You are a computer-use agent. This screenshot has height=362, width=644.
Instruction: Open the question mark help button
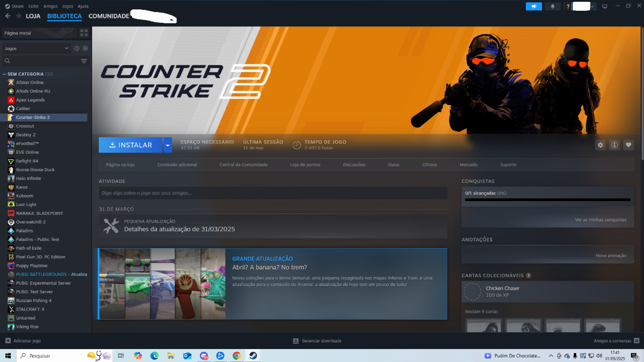(x=568, y=6)
